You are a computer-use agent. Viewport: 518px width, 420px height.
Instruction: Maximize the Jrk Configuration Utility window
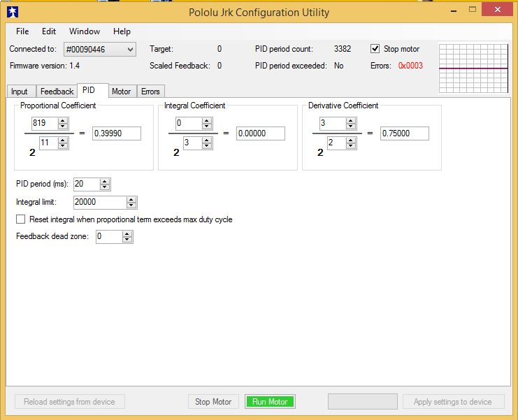(473, 10)
